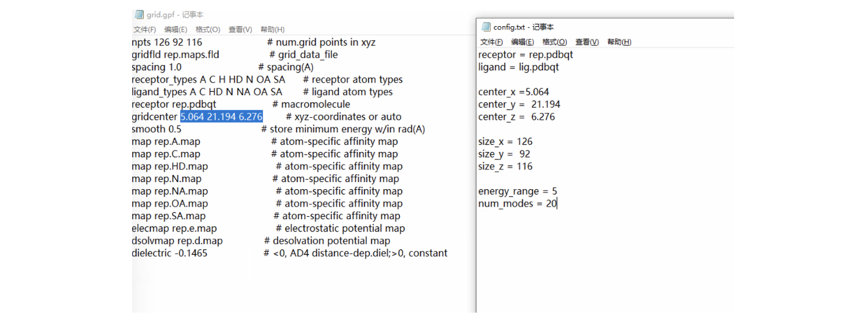Open 格式(O) menu in grid.gpf window
The height and width of the screenshot is (319, 868).
[207, 30]
